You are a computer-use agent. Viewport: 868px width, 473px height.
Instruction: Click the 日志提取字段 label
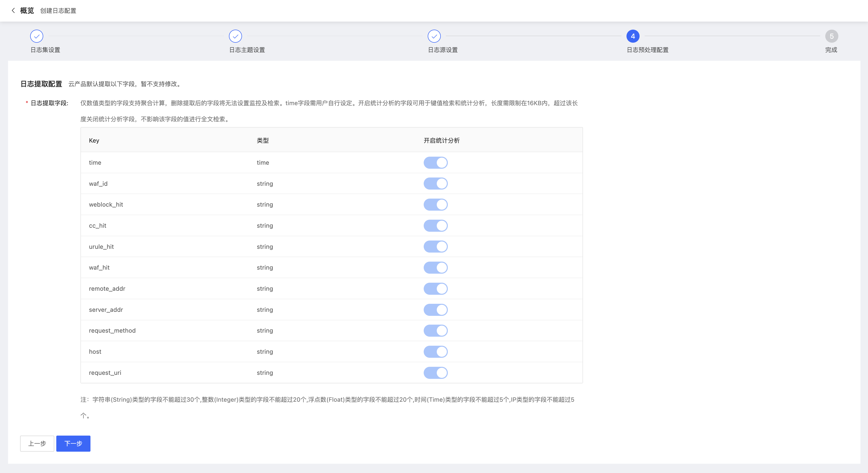tap(49, 103)
